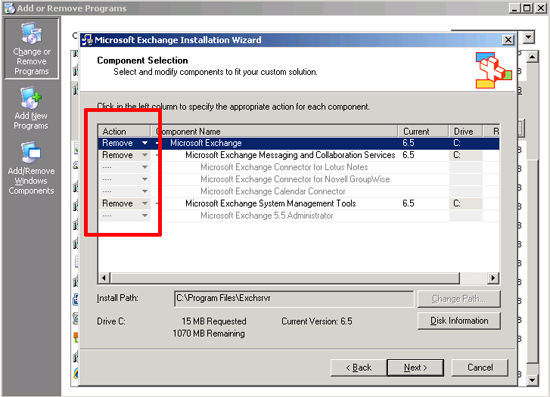
Task: Select Microsoft Exchange 5.5 Administrator
Action: point(267,215)
